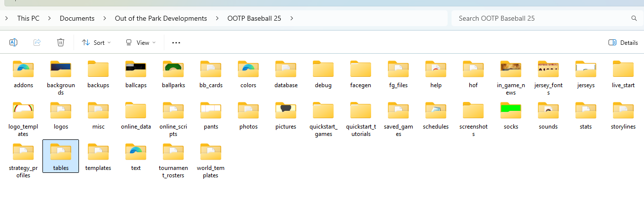Screen dimensions: 644x198
Task: Expand chevron after OOTP Baseball 25
Action: click(292, 18)
